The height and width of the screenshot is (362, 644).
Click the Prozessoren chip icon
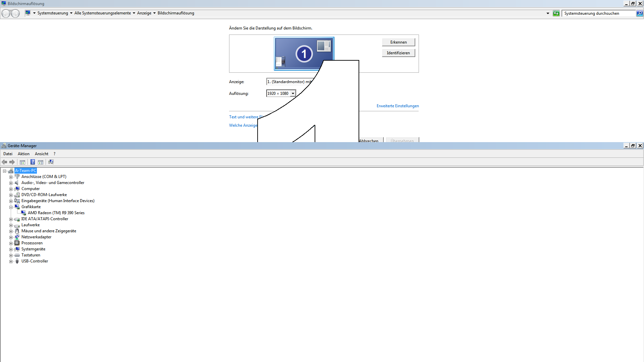(17, 243)
